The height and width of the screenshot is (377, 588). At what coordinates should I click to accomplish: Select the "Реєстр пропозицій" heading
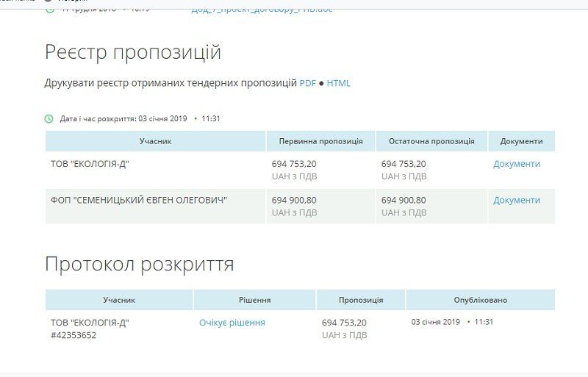(x=133, y=51)
